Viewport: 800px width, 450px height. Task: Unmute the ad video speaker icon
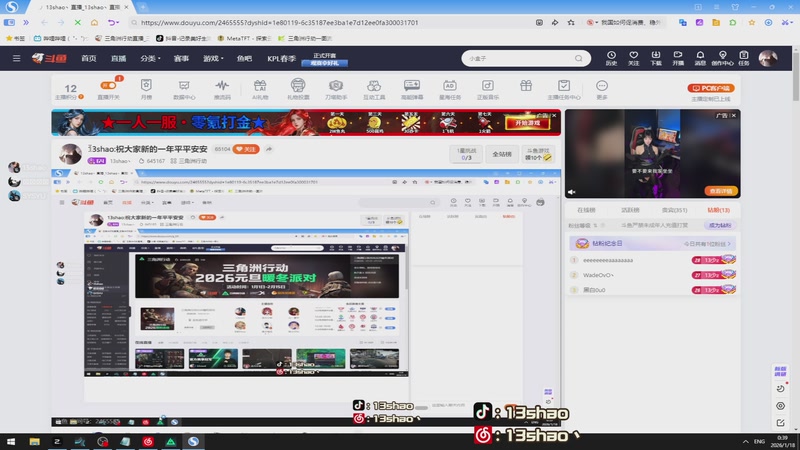coord(572,192)
